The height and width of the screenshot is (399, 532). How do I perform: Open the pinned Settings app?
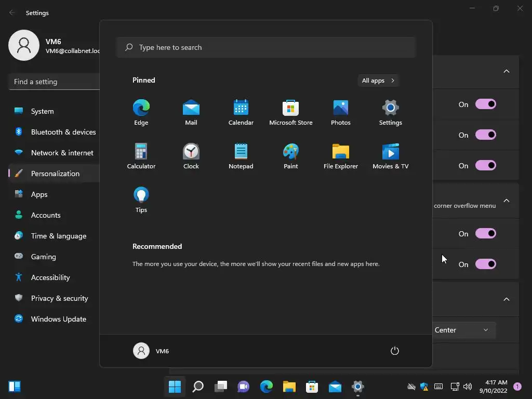[x=391, y=112]
